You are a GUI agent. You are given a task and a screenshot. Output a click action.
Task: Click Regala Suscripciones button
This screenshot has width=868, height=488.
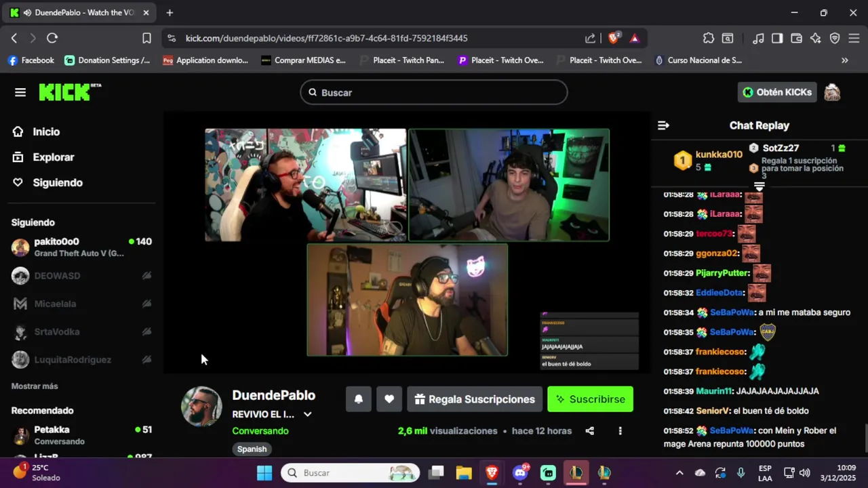tap(475, 399)
